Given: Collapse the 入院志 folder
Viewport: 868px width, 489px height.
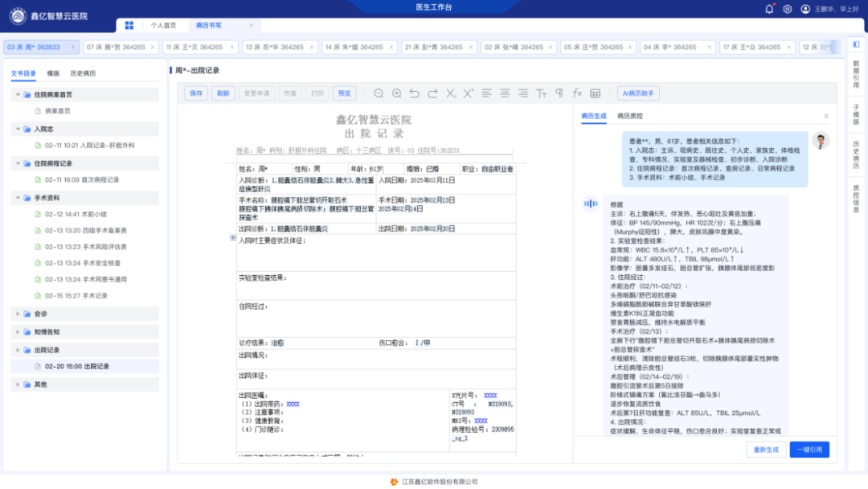Looking at the screenshot, I should 18,129.
